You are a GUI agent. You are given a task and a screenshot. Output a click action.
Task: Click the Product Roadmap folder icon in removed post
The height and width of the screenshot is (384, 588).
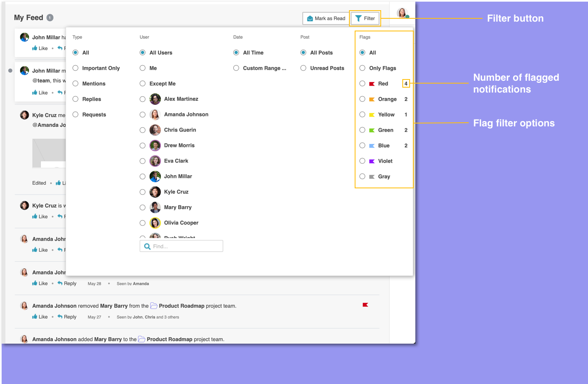(154, 306)
